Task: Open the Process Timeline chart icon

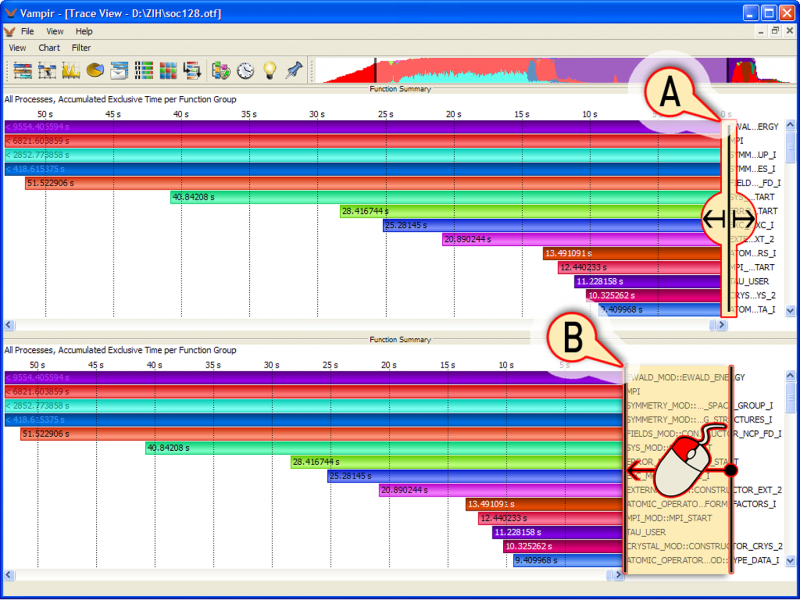Action: [47, 70]
